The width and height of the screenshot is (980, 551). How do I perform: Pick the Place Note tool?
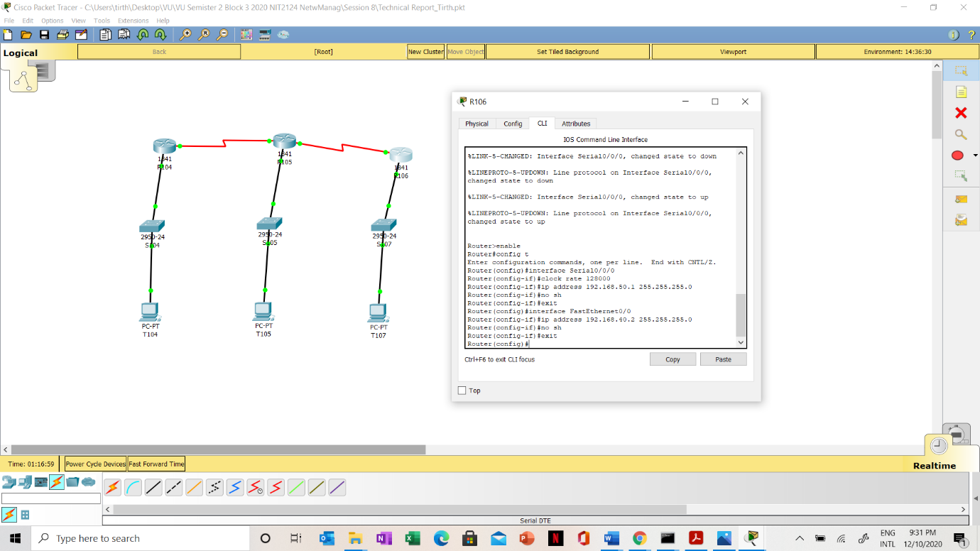pyautogui.click(x=961, y=92)
